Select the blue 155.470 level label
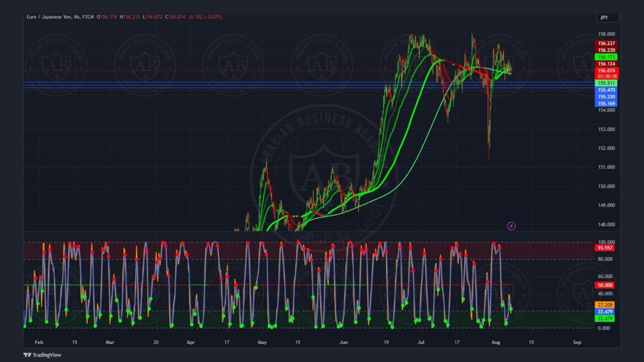The image size is (644, 362). click(606, 90)
